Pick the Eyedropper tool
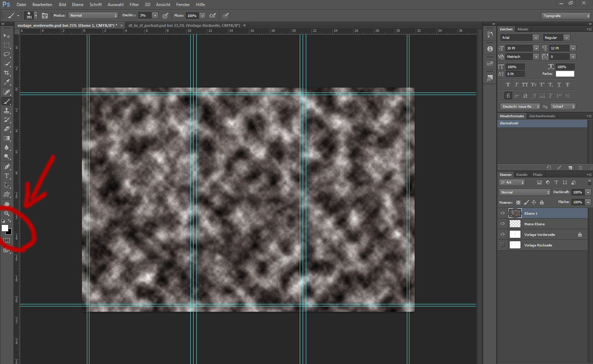 click(7, 82)
